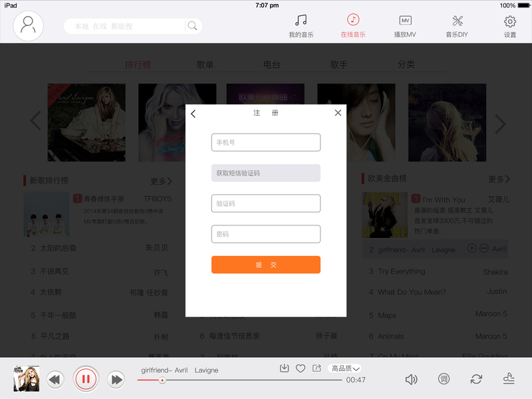This screenshot has height=399, width=532.
Task: Switch to the 歌手 tab
Action: pos(338,65)
